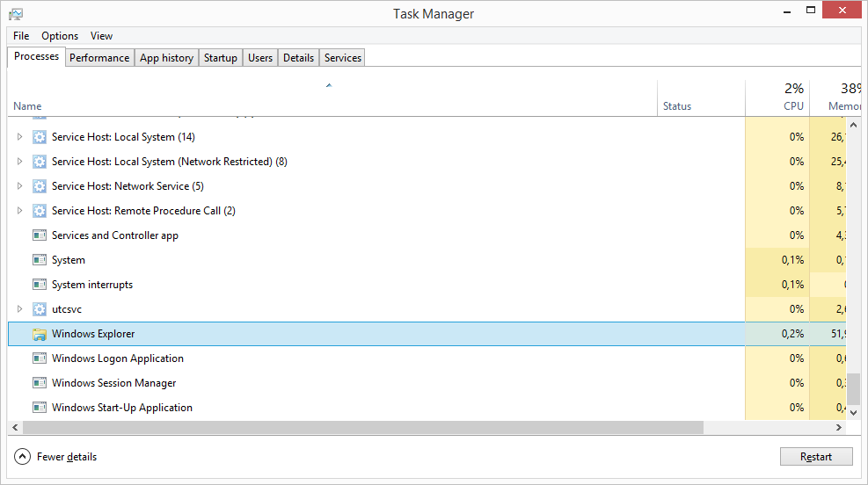Click the horizontal scrollbar right arrow
Image resolution: width=868 pixels, height=485 pixels.
[839, 428]
